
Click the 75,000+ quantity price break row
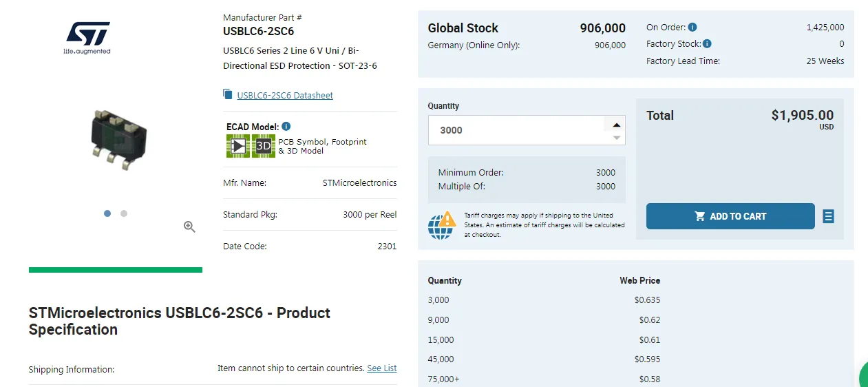click(544, 379)
